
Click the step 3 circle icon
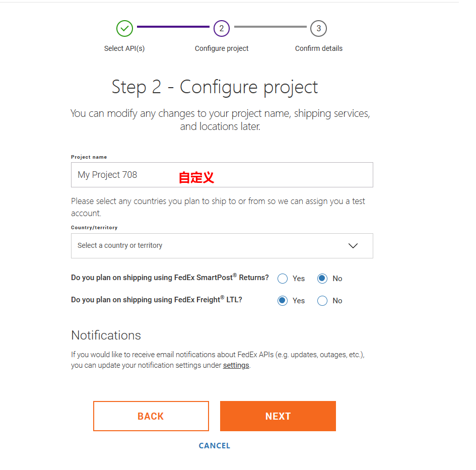(x=318, y=28)
